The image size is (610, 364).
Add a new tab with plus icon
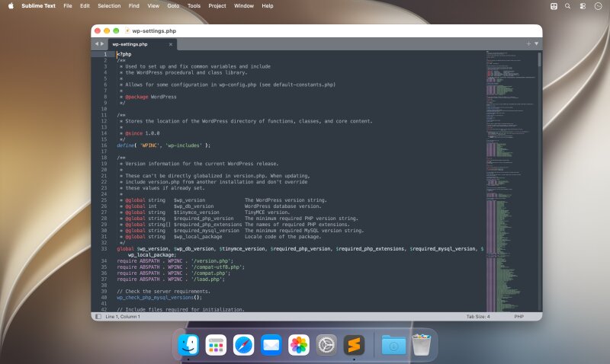528,44
